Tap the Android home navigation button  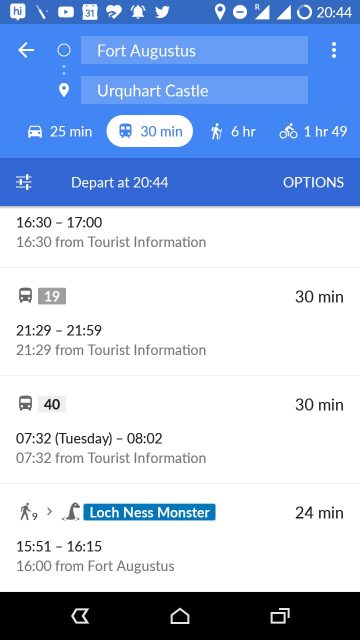click(x=180, y=616)
